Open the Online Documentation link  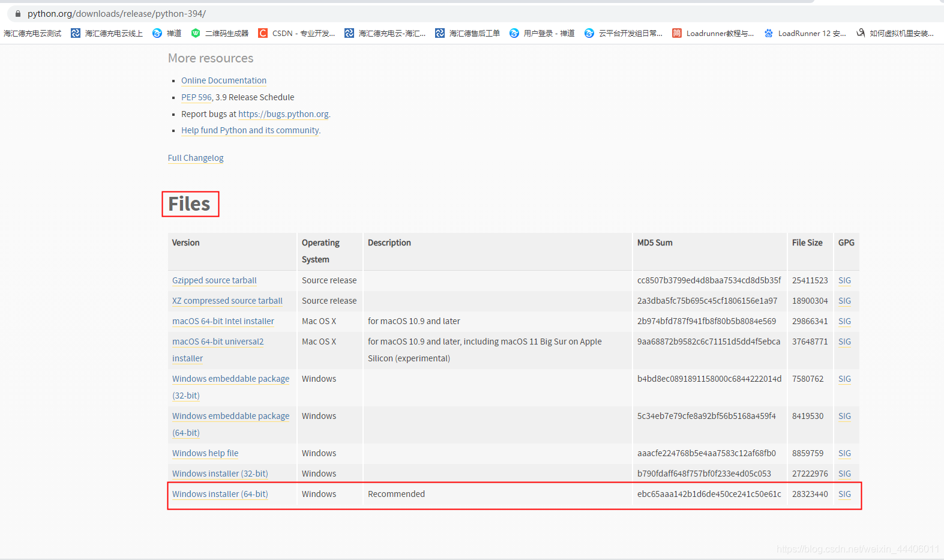[224, 80]
